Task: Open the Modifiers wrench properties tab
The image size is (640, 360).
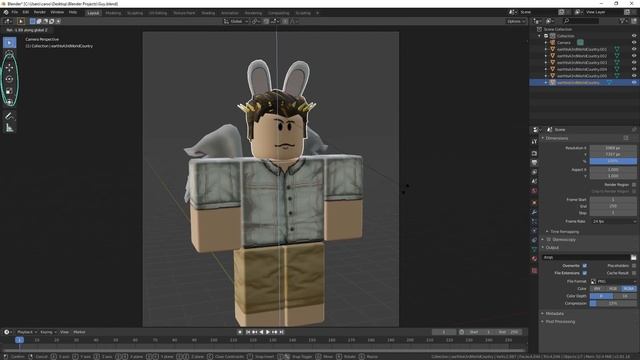Action: [x=534, y=212]
